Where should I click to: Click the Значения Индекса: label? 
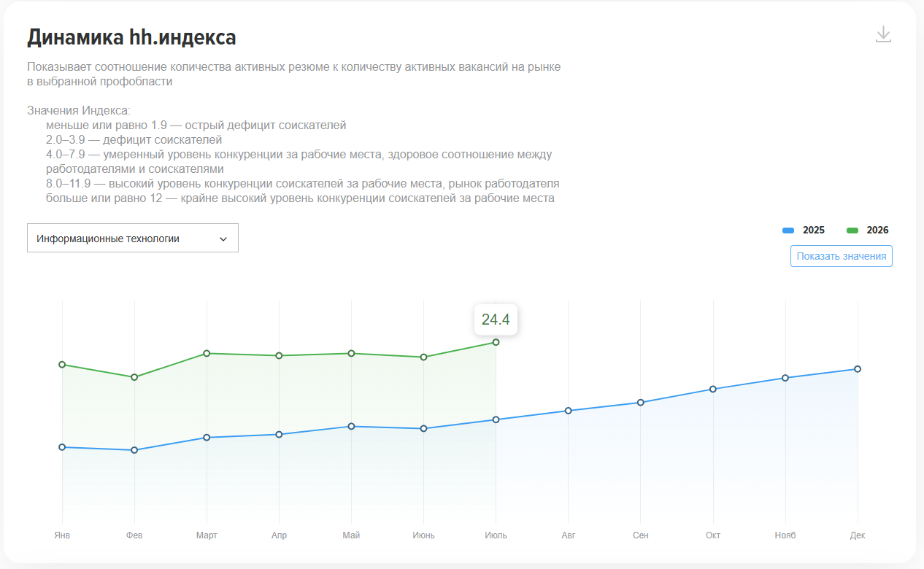tap(79, 111)
